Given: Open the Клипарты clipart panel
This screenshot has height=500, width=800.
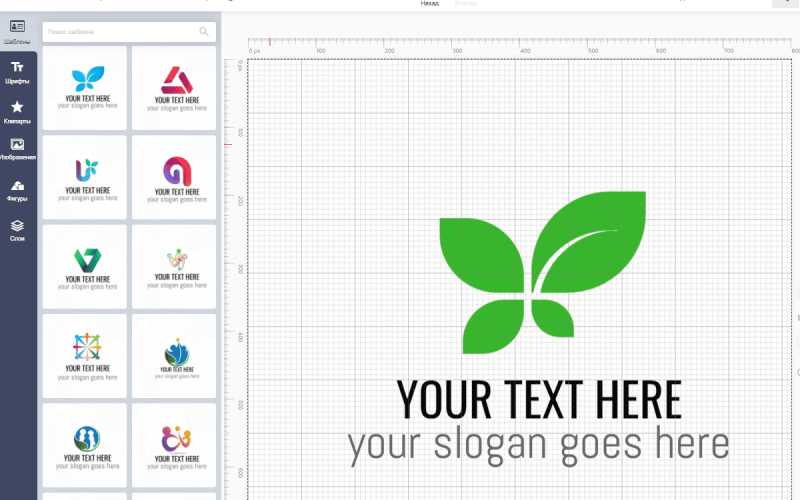Looking at the screenshot, I should pyautogui.click(x=17, y=112).
